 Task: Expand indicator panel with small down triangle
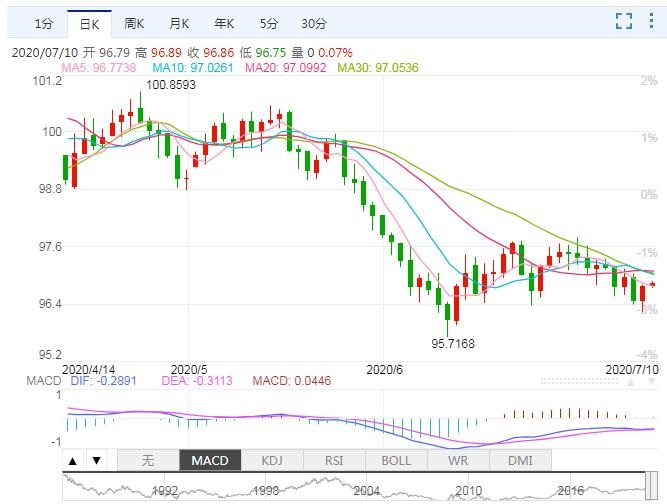point(651,382)
